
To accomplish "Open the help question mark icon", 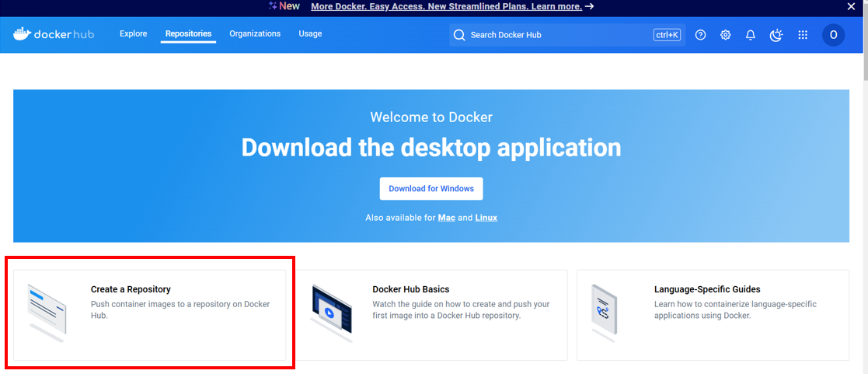I will coord(700,35).
